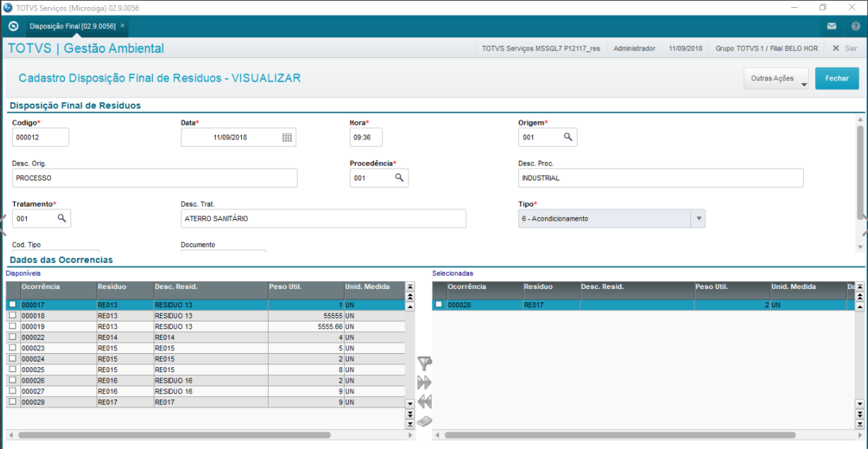
Task: Tick the checkbox for selected occurrence 000028
Action: click(x=439, y=305)
